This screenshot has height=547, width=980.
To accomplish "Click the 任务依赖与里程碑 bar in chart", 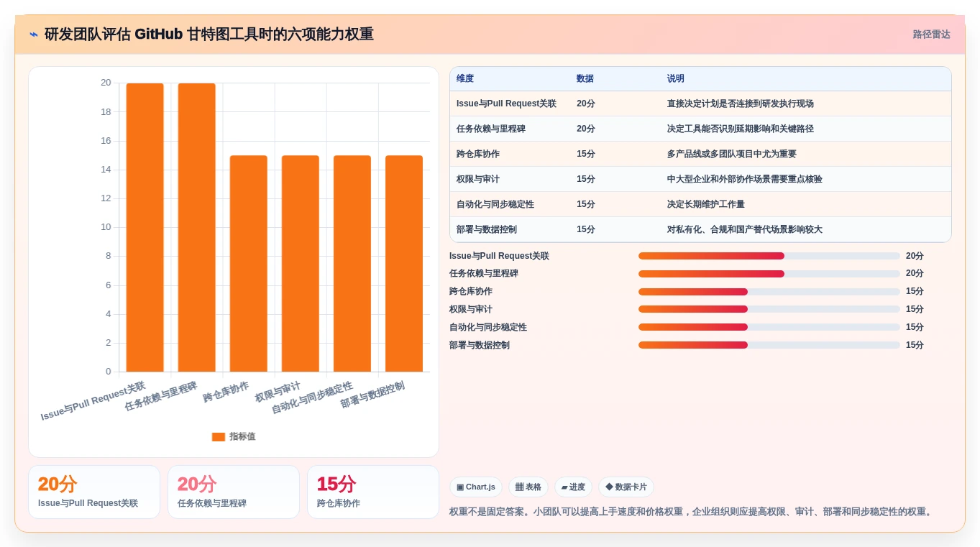I will [x=197, y=227].
